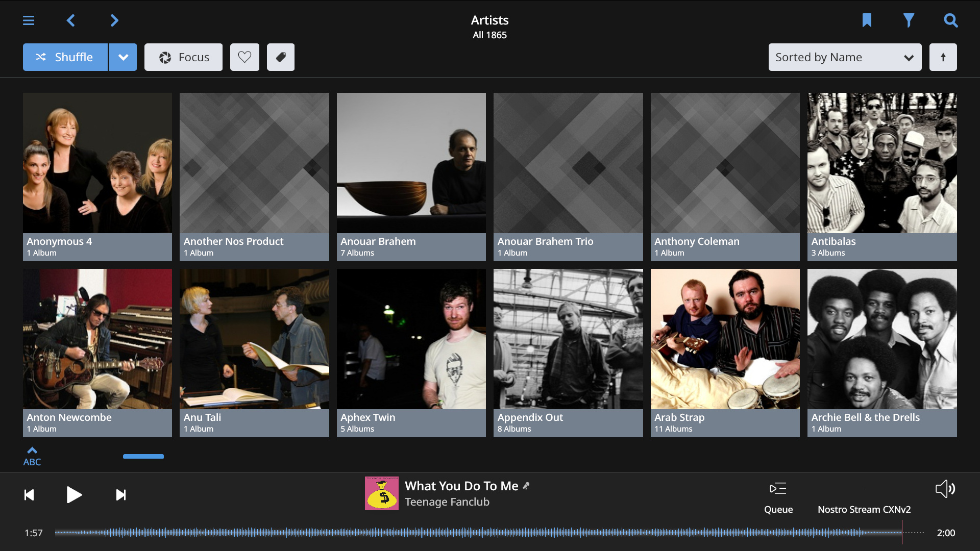Open the Focus button
The width and height of the screenshot is (980, 551).
pyautogui.click(x=183, y=57)
